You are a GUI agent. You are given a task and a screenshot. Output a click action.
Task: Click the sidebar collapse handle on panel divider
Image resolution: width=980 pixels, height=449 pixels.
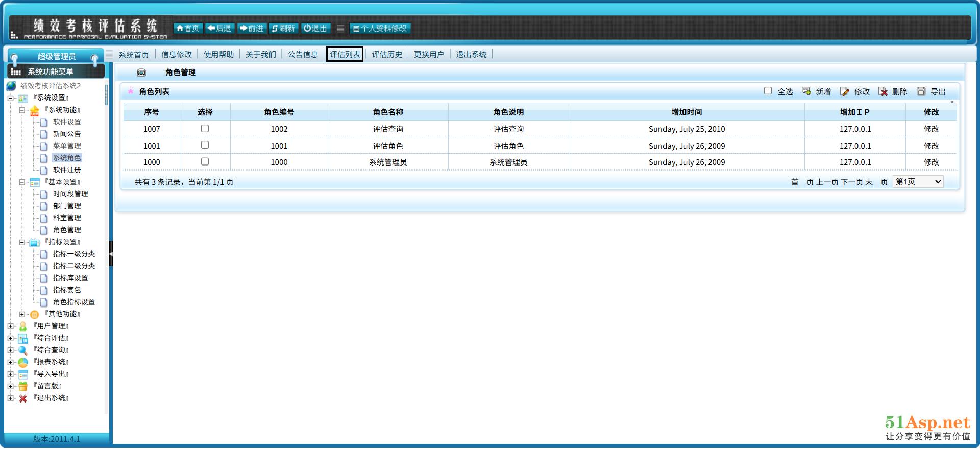(111, 253)
